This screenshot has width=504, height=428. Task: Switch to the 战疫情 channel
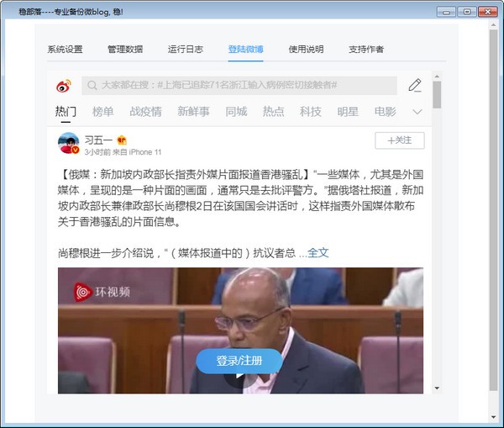145,111
